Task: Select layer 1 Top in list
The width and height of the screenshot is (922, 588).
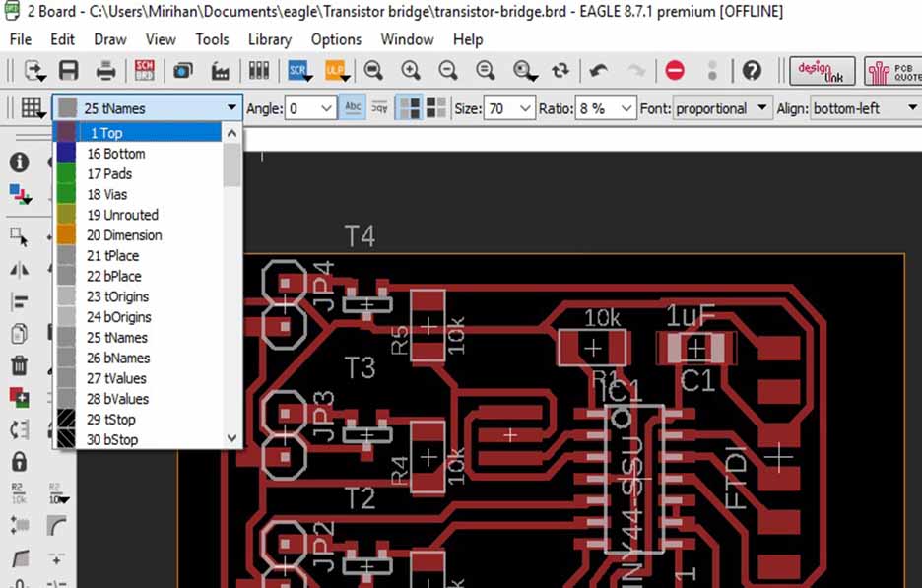Action: [x=138, y=133]
